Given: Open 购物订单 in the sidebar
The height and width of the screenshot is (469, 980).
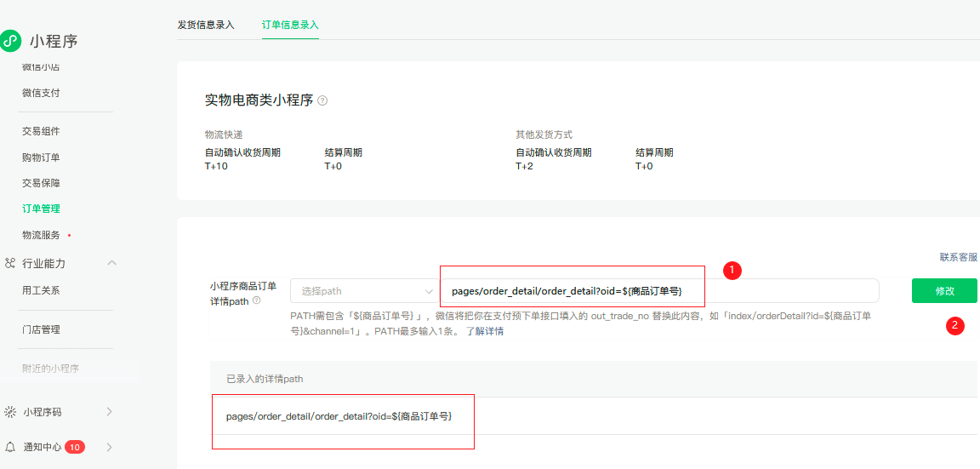Looking at the screenshot, I should (41, 157).
